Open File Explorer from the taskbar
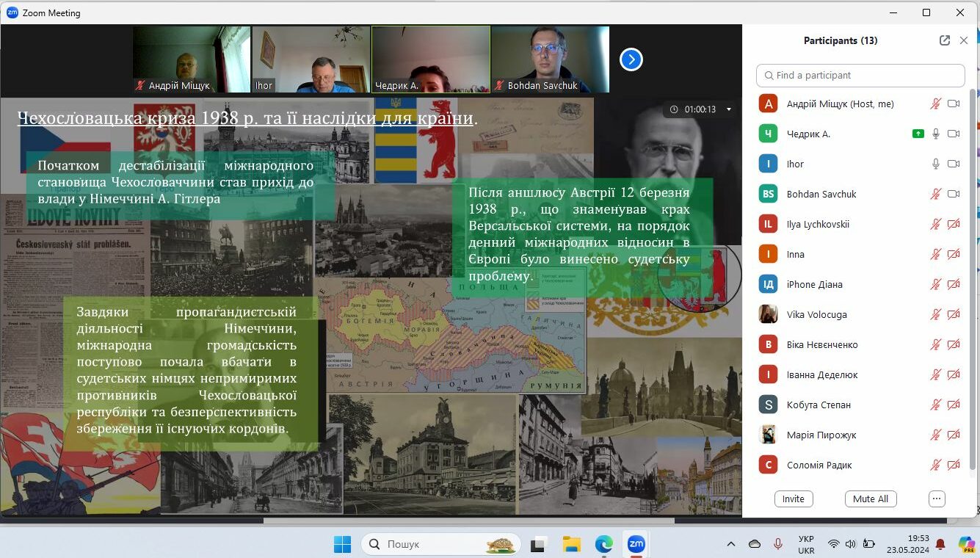The width and height of the screenshot is (980, 558). (x=571, y=544)
